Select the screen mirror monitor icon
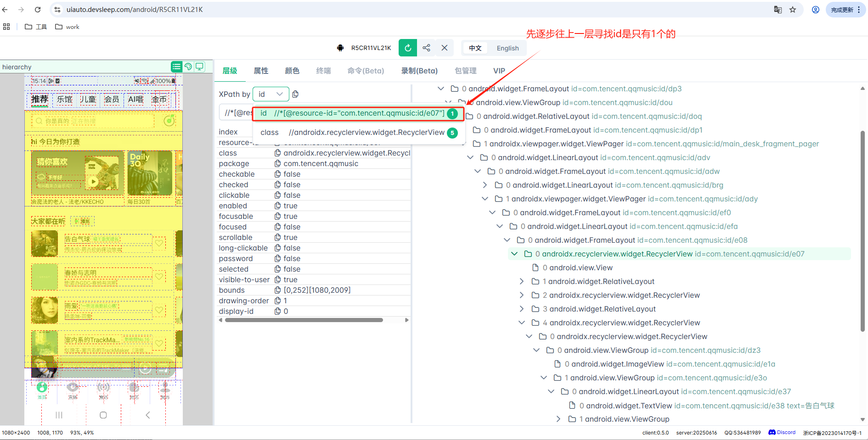 [200, 67]
